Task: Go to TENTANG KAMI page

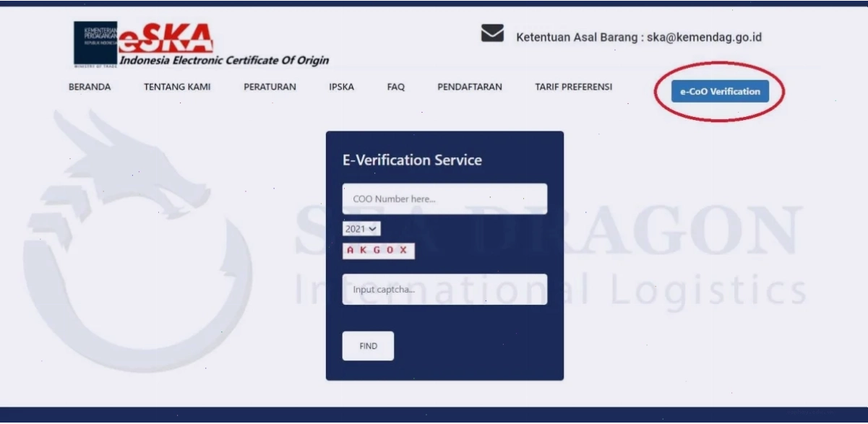Action: (x=177, y=87)
